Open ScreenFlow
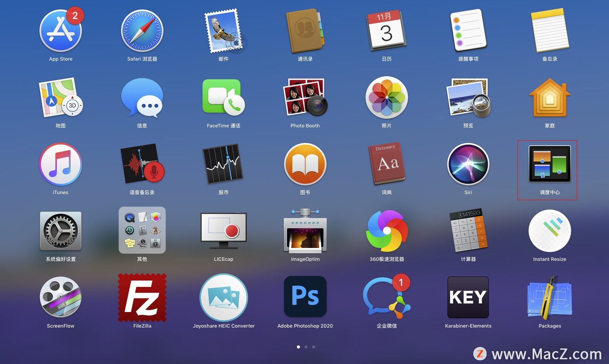This screenshot has width=609, height=364. (x=61, y=297)
